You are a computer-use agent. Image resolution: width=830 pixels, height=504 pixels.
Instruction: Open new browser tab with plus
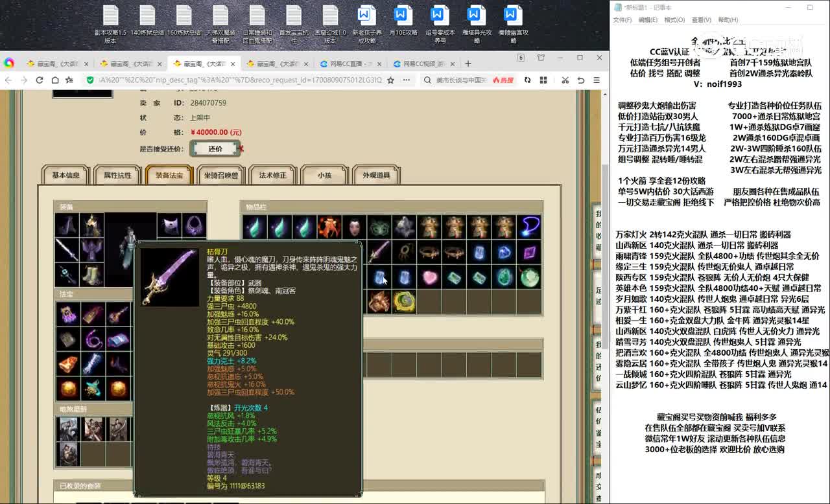pos(468,63)
